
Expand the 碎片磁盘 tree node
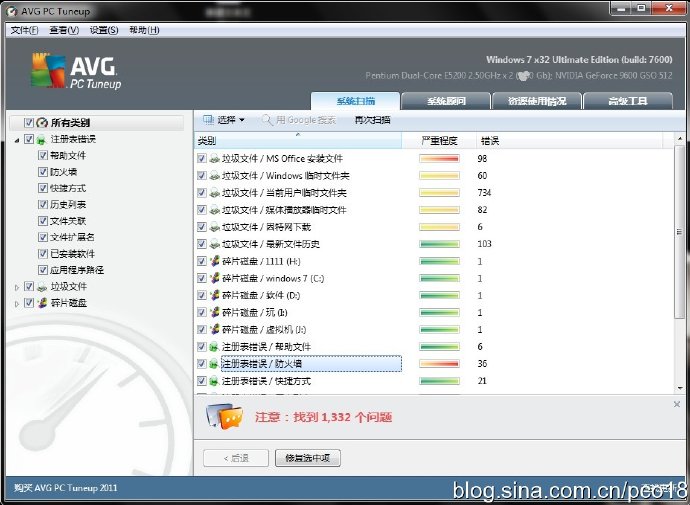click(17, 304)
